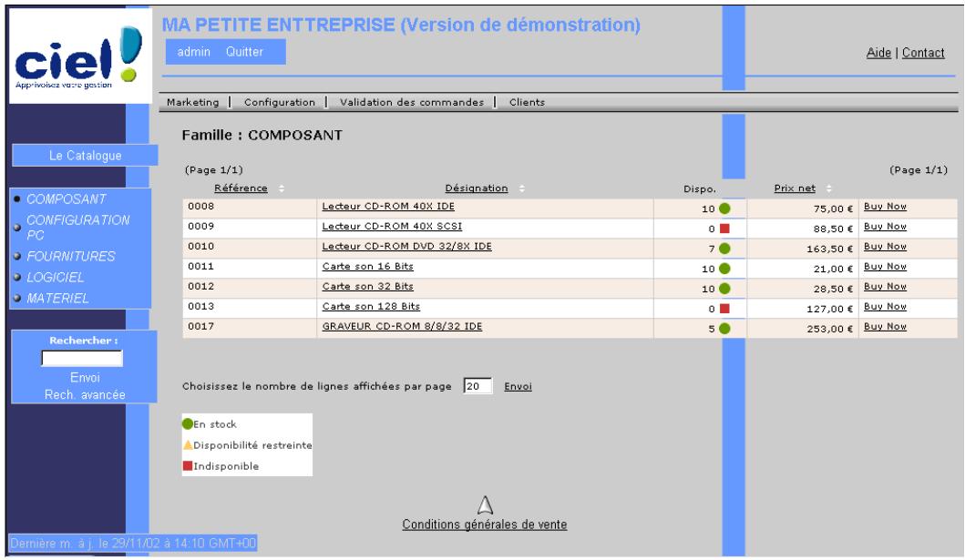The height and width of the screenshot is (560, 965).
Task: Click Envoi next to lines per page
Action: click(518, 386)
